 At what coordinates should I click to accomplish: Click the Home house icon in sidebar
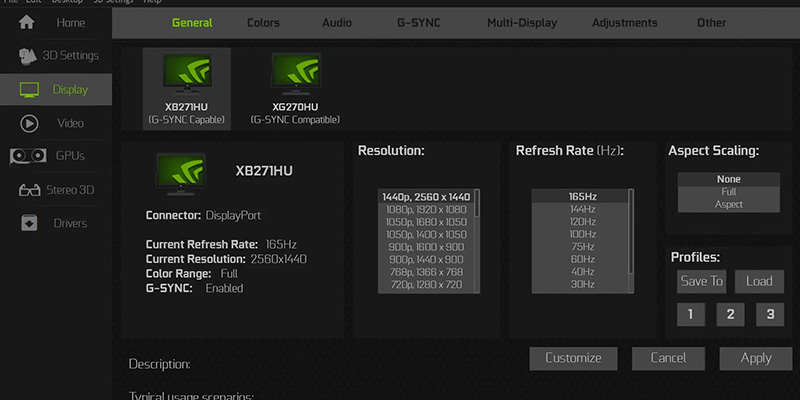tap(27, 22)
